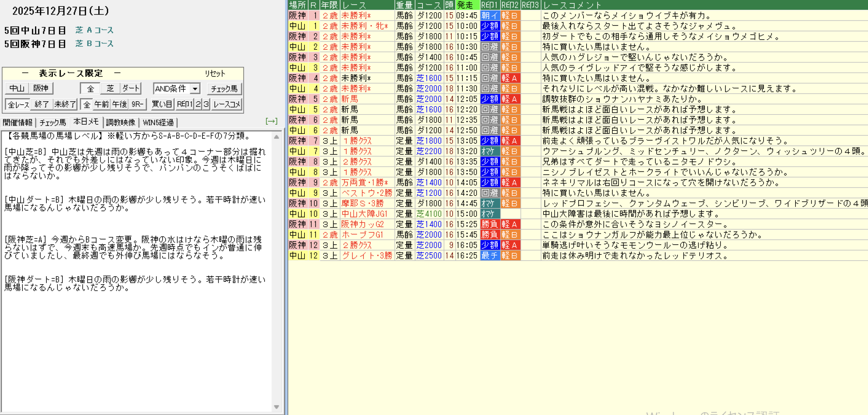Sort by the コース column header
Screen dimensions: 868x415
429,5
